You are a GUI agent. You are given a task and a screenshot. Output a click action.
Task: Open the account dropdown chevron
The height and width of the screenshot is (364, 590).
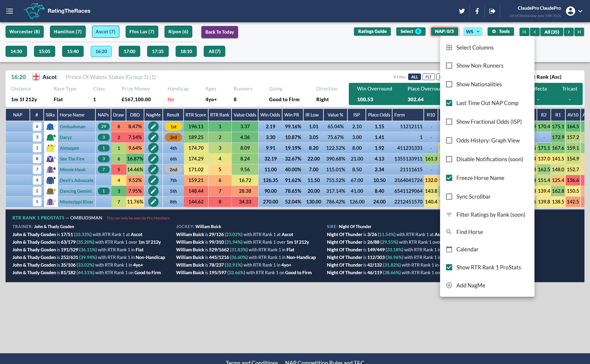580,11
